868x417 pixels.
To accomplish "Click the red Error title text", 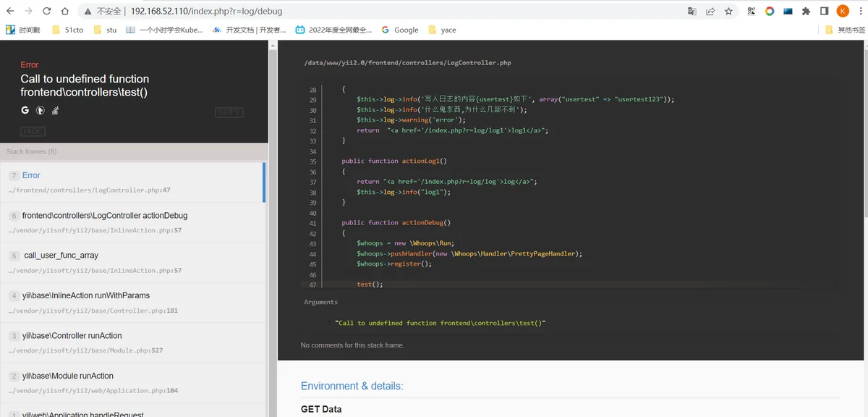I will tap(30, 64).
